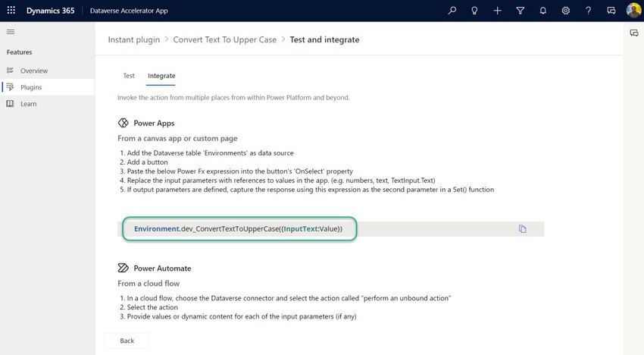
Task: Select the Integrate tab
Action: [161, 76]
